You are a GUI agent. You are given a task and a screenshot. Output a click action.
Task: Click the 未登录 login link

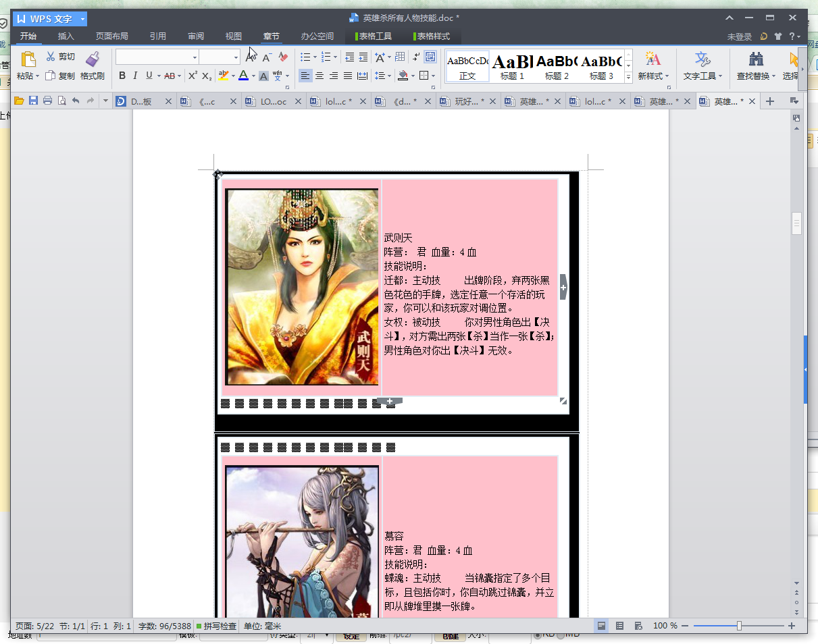click(x=740, y=36)
